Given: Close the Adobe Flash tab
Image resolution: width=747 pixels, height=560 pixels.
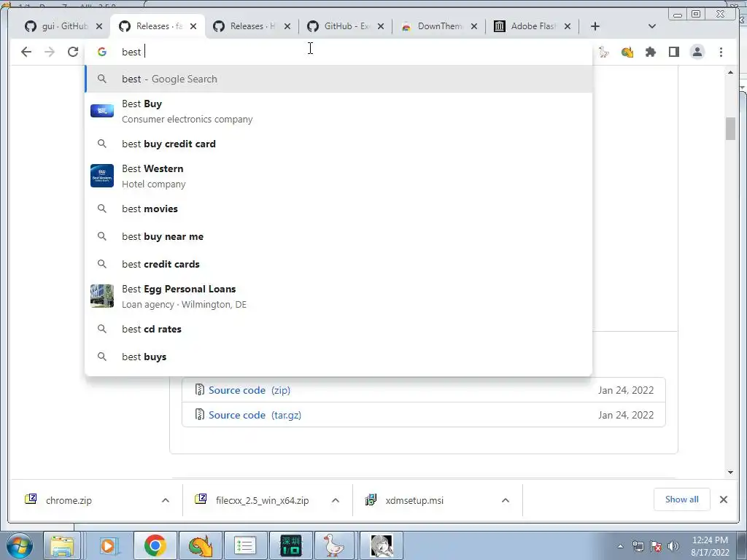Looking at the screenshot, I should (x=568, y=26).
